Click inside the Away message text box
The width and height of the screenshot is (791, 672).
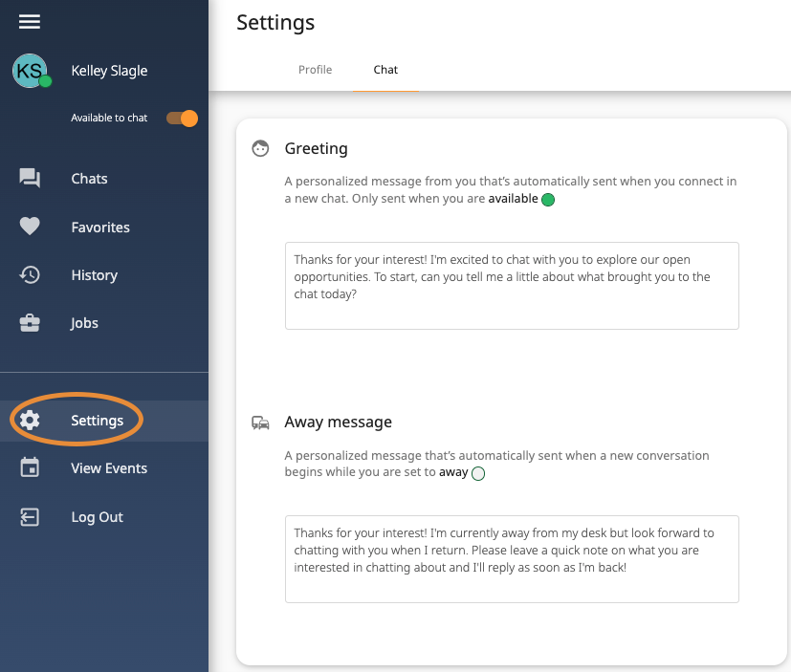[x=512, y=559]
